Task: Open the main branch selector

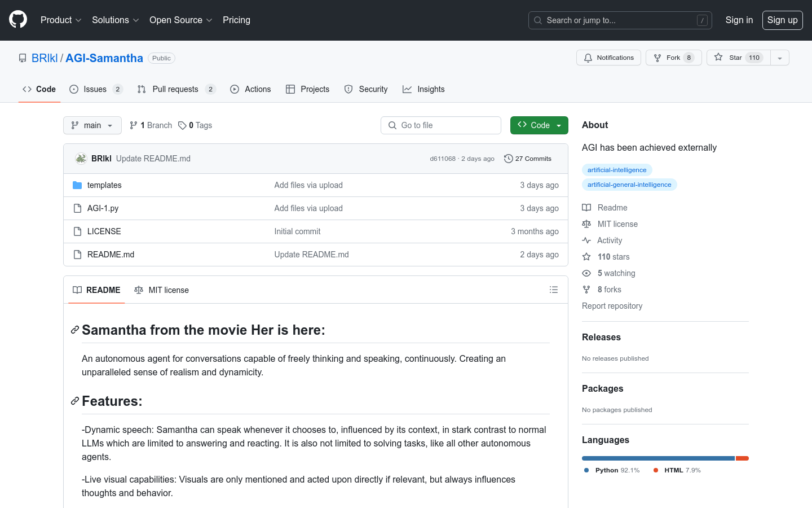Action: pos(92,125)
